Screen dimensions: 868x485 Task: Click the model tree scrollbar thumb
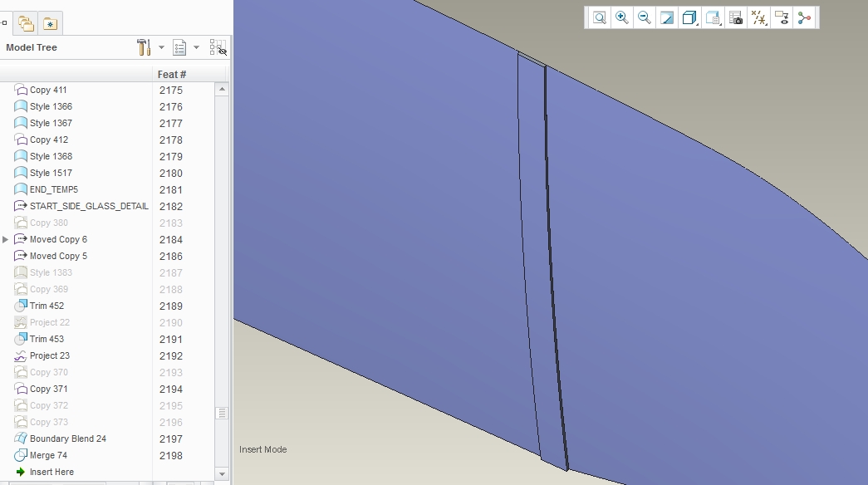(x=222, y=413)
